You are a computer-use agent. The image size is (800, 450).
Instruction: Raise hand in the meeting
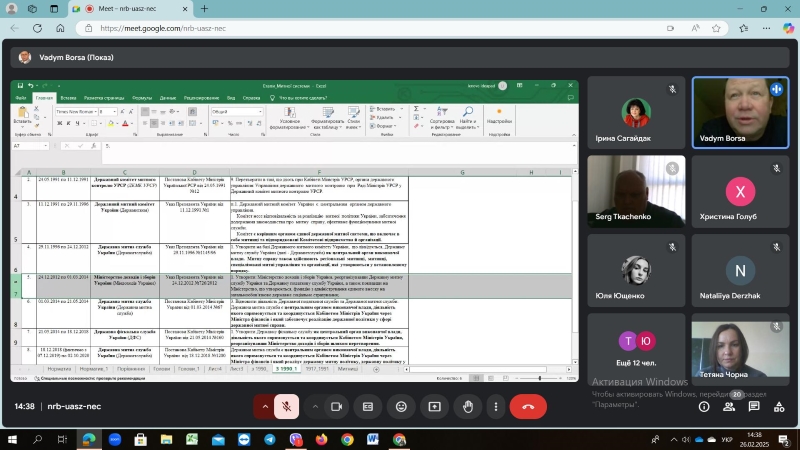[468, 407]
